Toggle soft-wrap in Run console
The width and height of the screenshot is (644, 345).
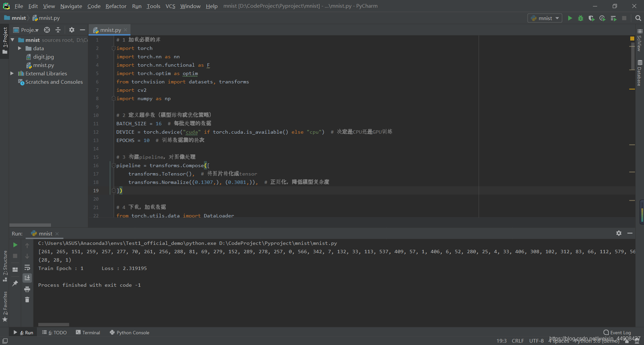(x=27, y=267)
